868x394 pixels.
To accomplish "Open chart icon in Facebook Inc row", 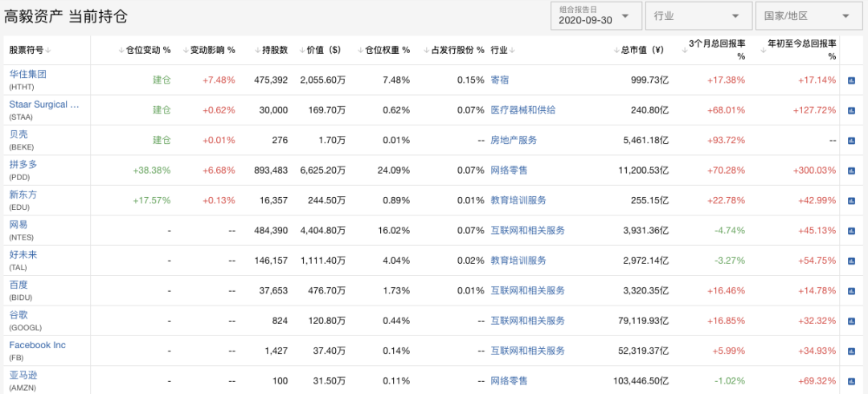I will (851, 351).
